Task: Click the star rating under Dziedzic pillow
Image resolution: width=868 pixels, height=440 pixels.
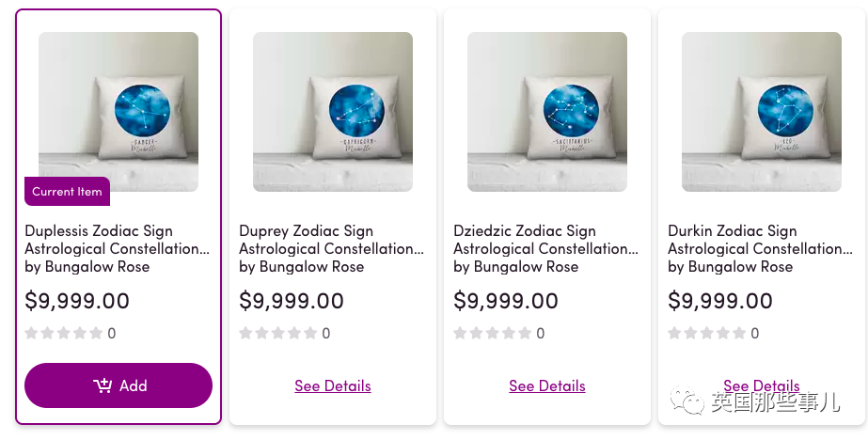Action: (x=493, y=333)
